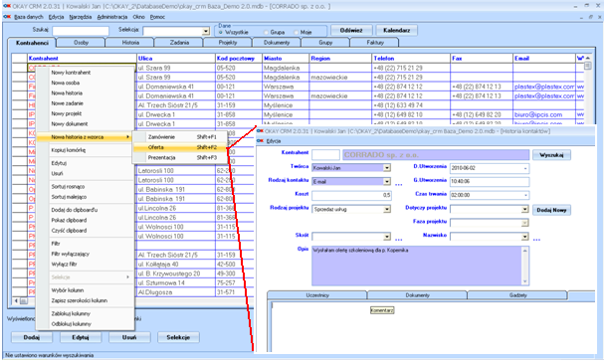
Task: Click left arrow of horizontal table scrollbar
Action: pos(16,300)
